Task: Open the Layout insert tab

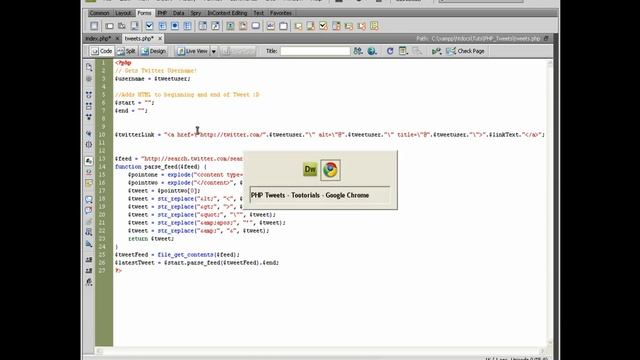Action: [x=123, y=13]
